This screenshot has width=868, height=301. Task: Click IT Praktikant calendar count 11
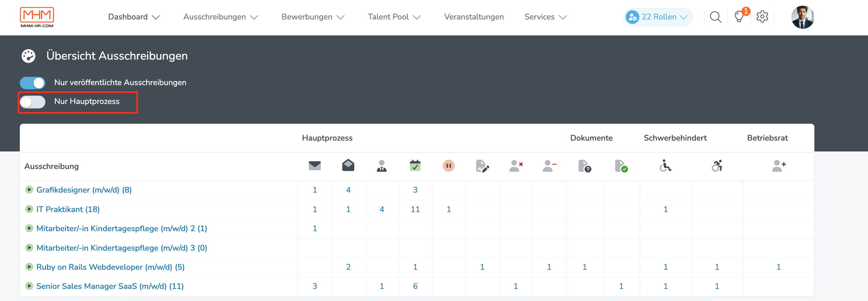[x=415, y=210]
